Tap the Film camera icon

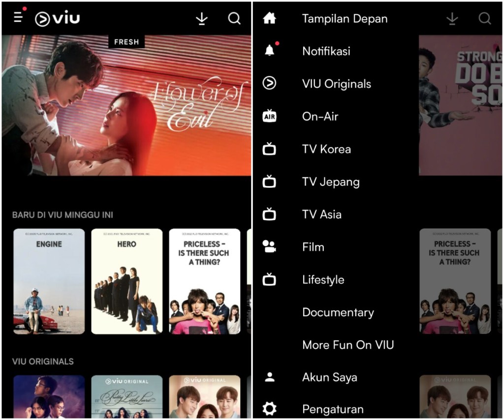point(269,247)
